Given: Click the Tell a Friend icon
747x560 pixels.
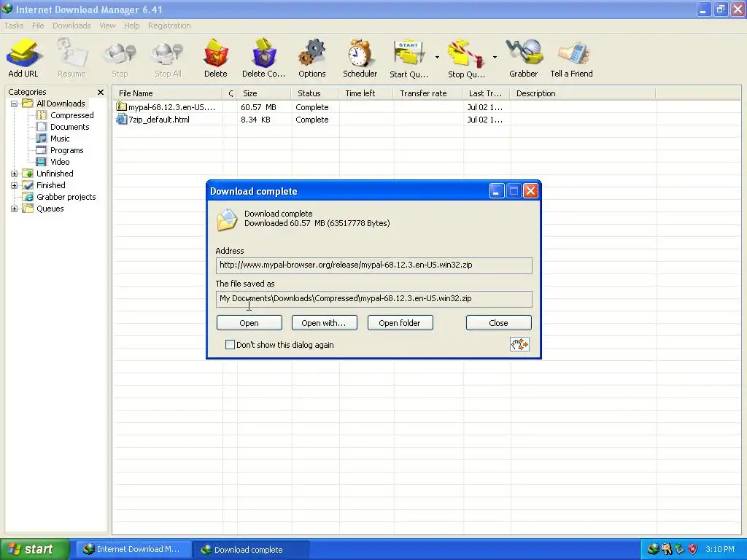Looking at the screenshot, I should [x=573, y=52].
